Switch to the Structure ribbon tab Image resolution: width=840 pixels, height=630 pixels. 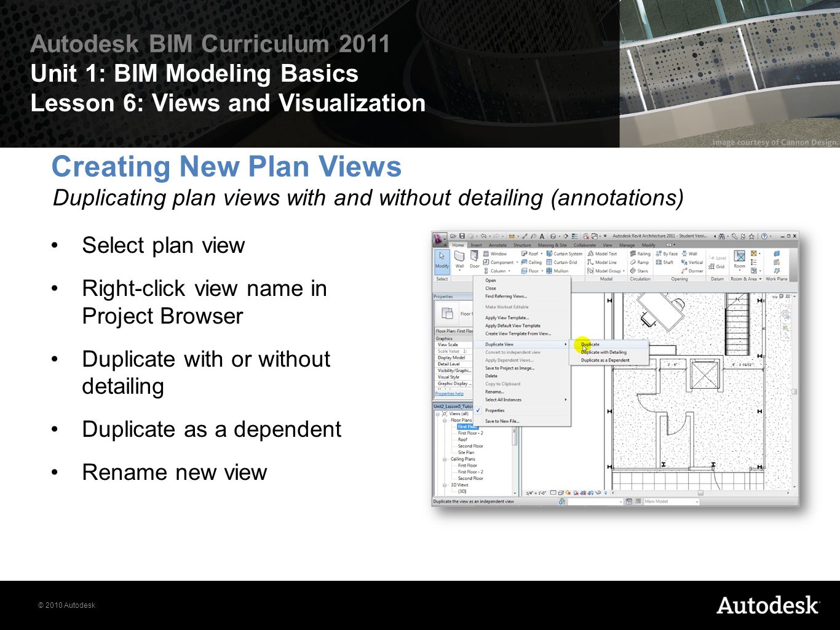pyautogui.click(x=522, y=245)
